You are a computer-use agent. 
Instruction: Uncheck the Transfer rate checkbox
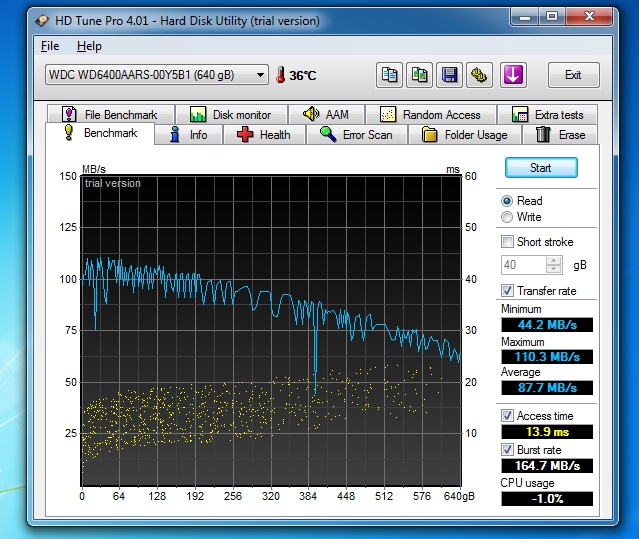[x=507, y=290]
